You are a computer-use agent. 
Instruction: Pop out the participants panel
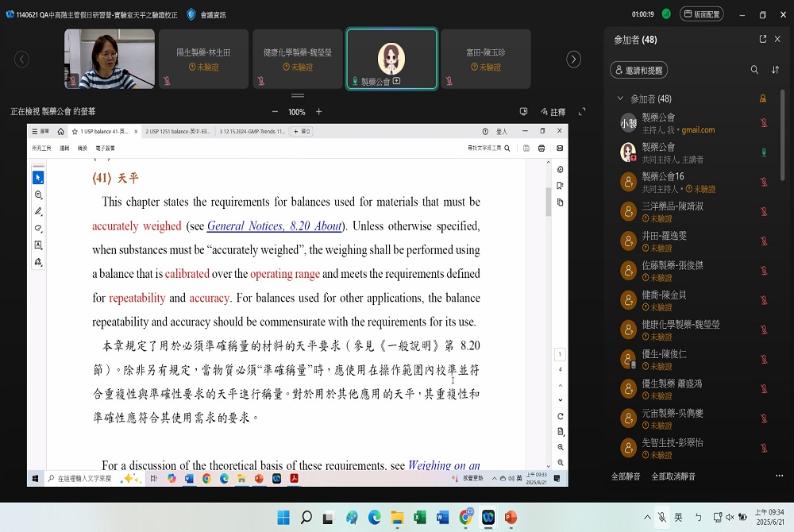click(763, 39)
